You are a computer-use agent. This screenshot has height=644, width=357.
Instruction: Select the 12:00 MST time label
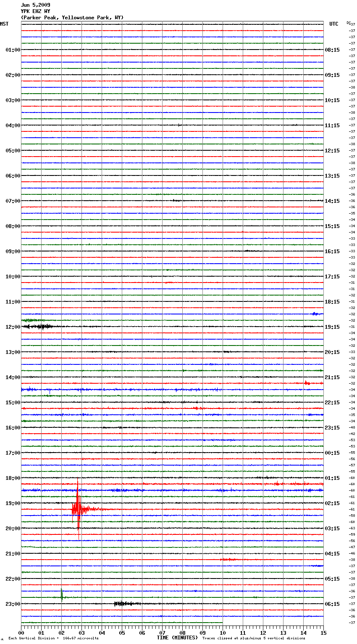click(x=13, y=327)
